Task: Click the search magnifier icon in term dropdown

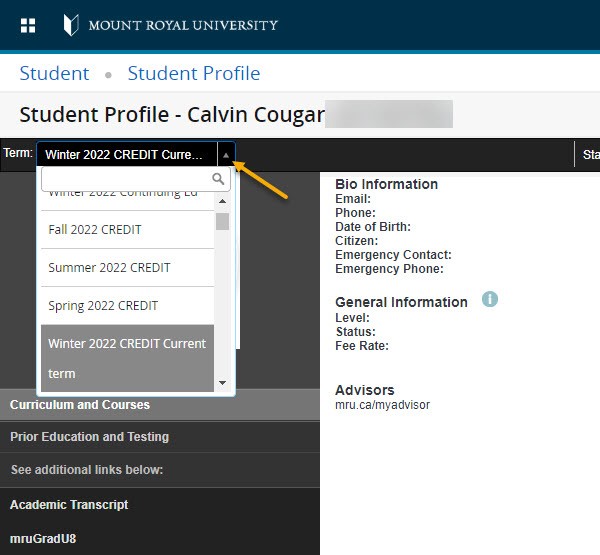Action: tap(218, 179)
